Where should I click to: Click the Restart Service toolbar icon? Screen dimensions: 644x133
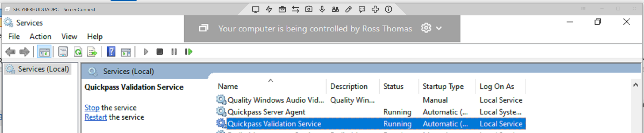pos(189,52)
